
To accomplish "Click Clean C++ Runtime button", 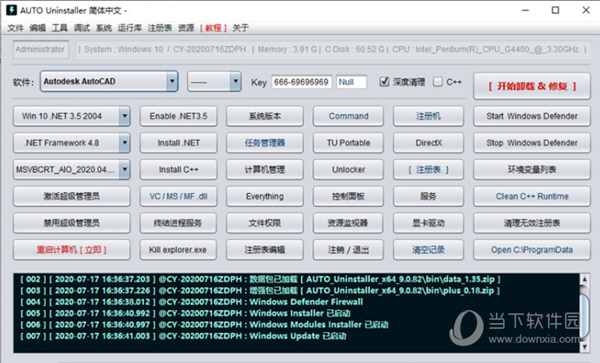I will [532, 196].
